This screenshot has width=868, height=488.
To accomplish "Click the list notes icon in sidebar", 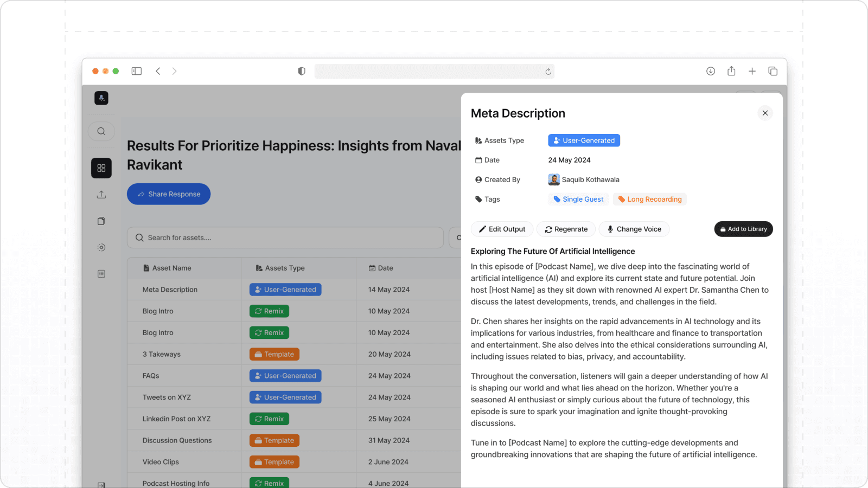I will 101,274.
